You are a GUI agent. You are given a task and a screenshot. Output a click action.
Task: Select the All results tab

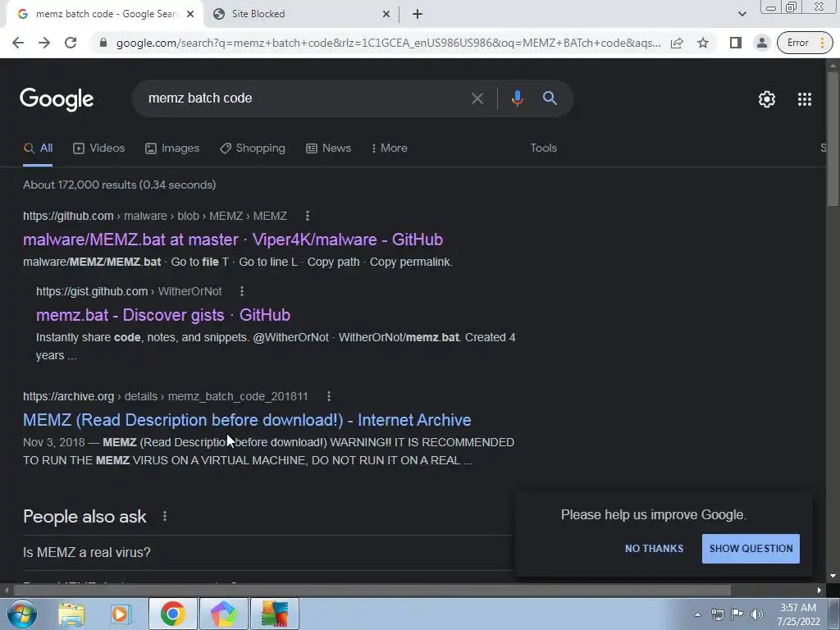38,148
